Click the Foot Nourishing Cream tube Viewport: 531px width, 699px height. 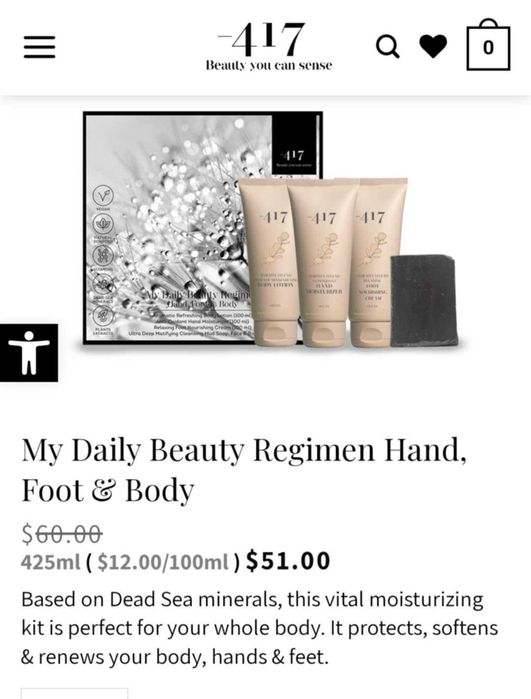pyautogui.click(x=377, y=263)
